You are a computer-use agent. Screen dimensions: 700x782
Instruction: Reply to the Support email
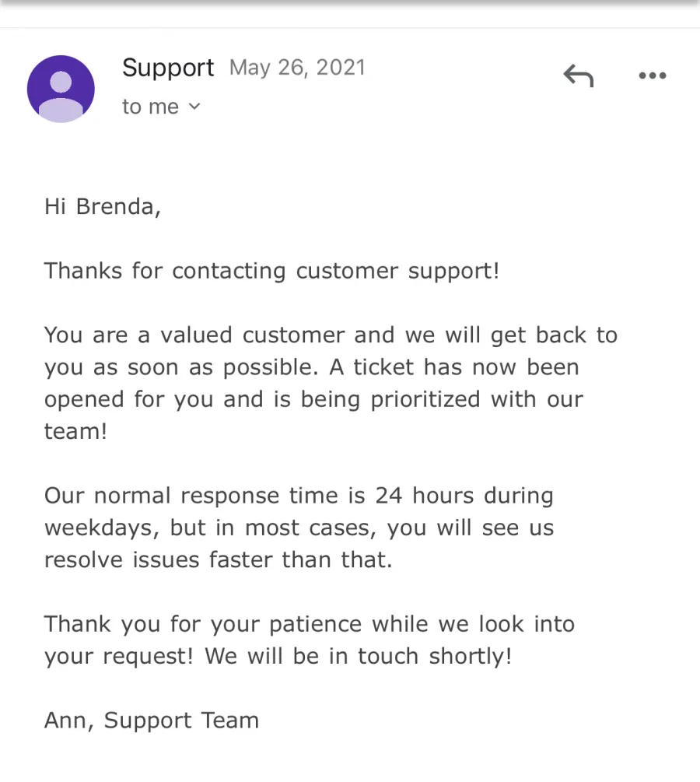click(579, 75)
